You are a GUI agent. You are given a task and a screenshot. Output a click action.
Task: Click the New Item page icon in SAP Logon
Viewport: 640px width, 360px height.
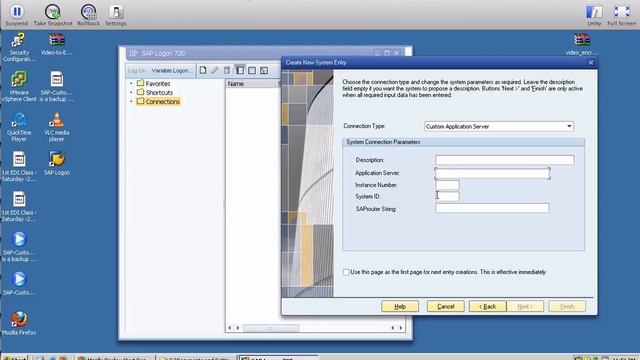pos(203,70)
